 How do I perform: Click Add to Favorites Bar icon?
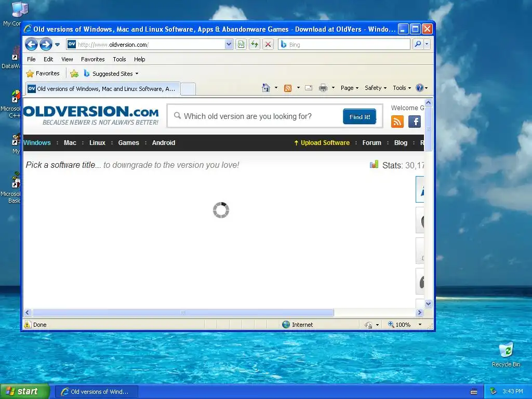tap(74, 74)
